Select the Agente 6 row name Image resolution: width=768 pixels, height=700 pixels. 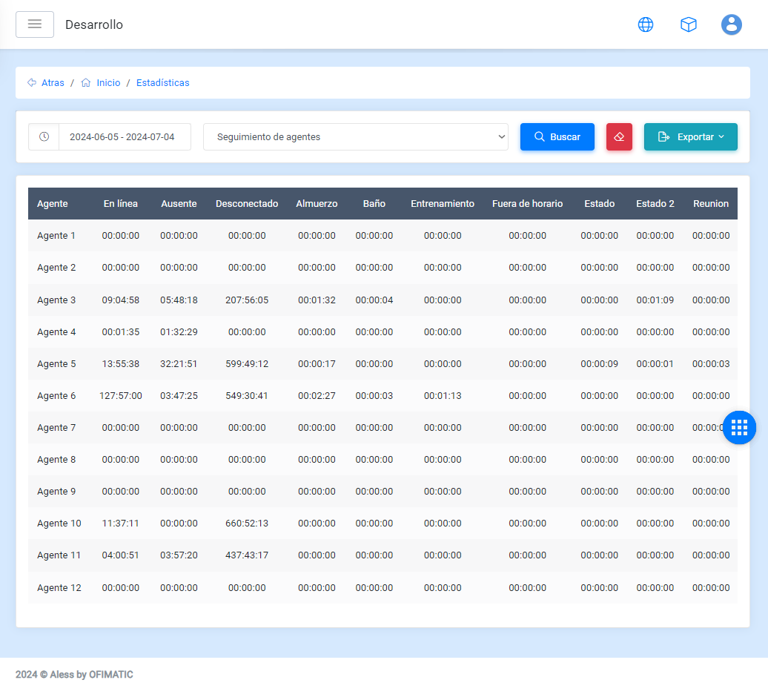pos(56,396)
